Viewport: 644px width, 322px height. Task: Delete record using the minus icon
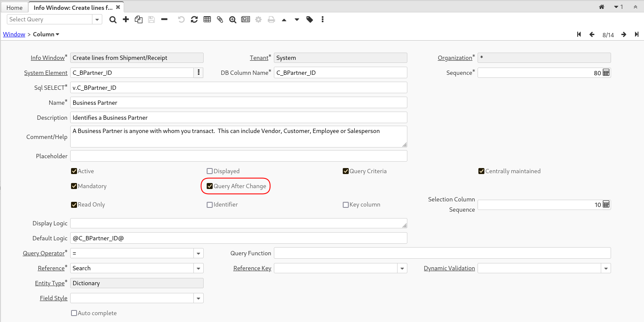[x=164, y=20]
